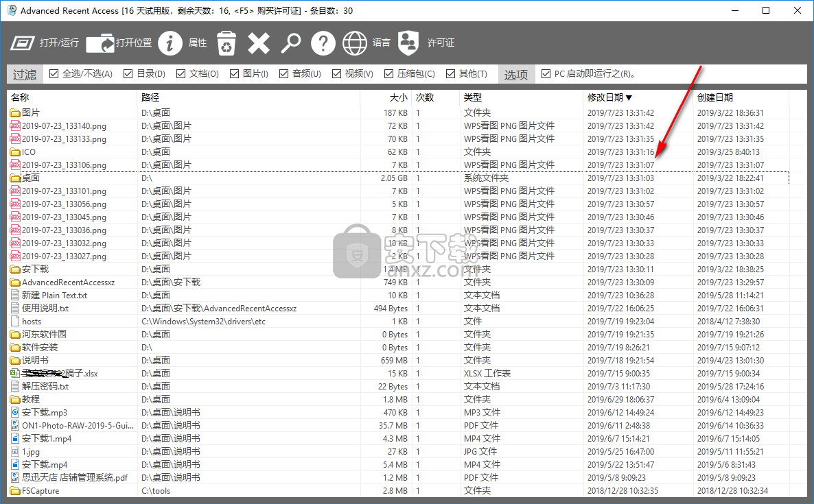Click PDF icon of 思迅天店 店铺管理系统.pdf

point(15,477)
